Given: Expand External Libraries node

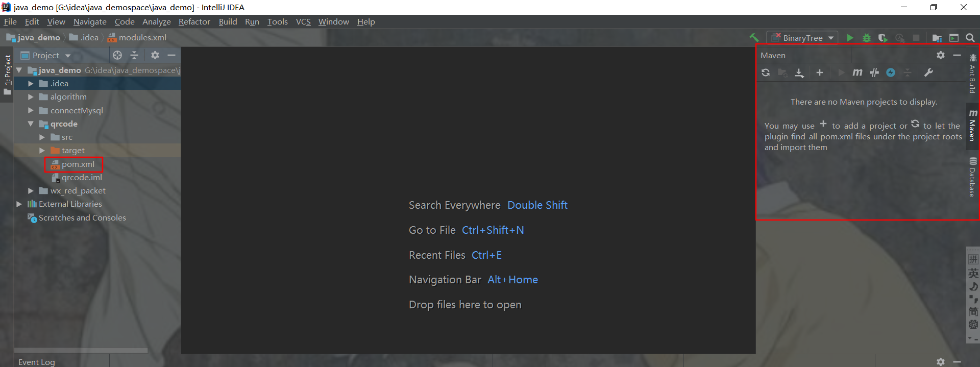Looking at the screenshot, I should [19, 204].
